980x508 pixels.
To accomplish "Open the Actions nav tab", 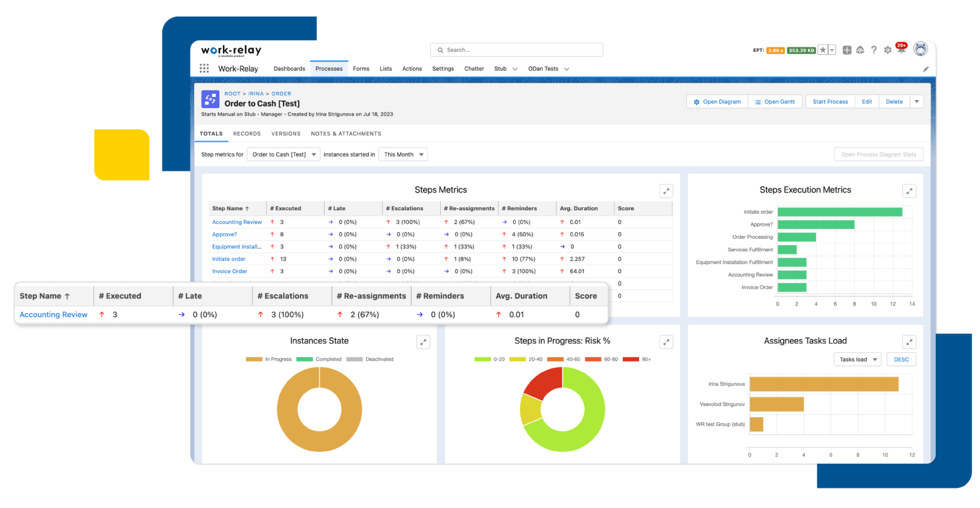I will tap(412, 69).
